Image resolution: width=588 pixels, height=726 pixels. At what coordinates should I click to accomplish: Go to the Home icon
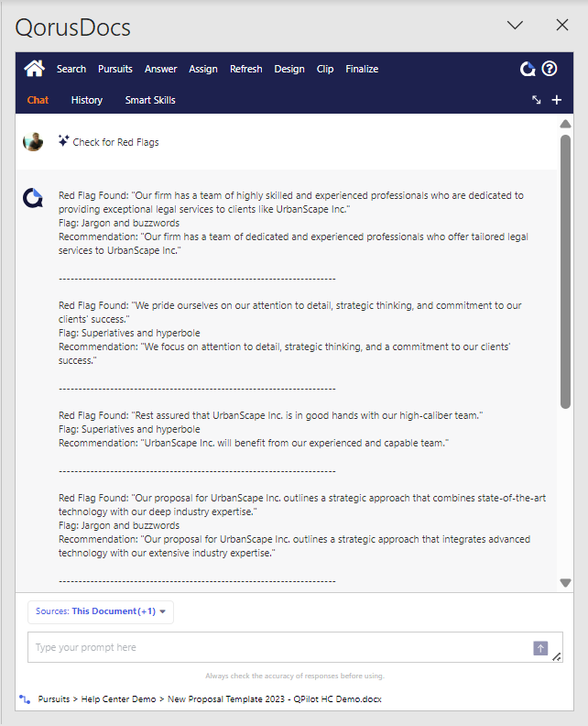coord(34,69)
